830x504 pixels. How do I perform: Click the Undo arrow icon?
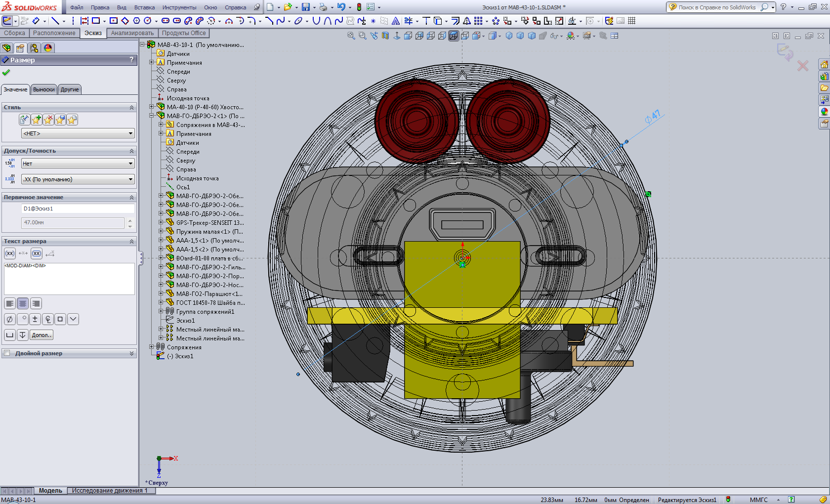(341, 7)
